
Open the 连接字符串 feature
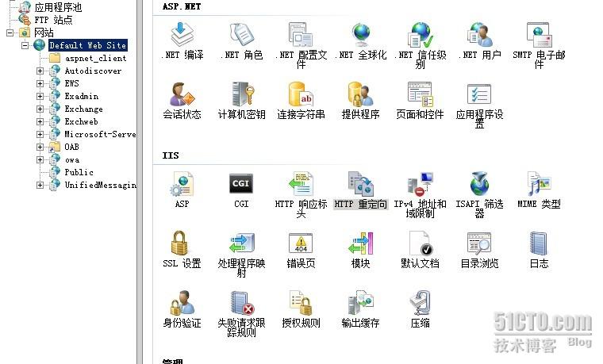coord(301,101)
